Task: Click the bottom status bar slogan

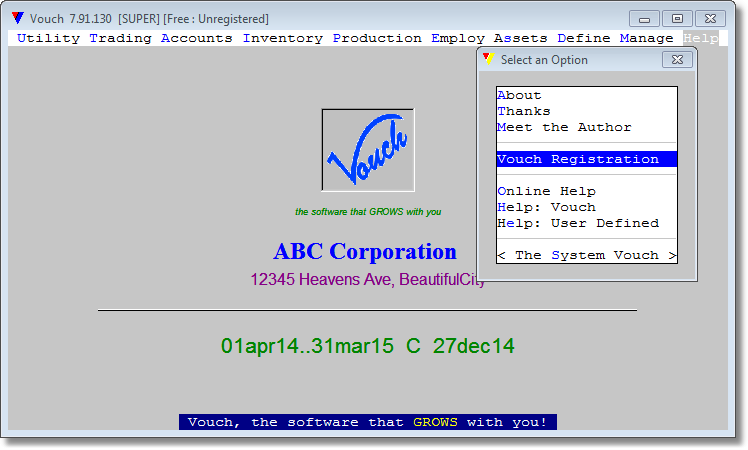Action: click(x=368, y=422)
